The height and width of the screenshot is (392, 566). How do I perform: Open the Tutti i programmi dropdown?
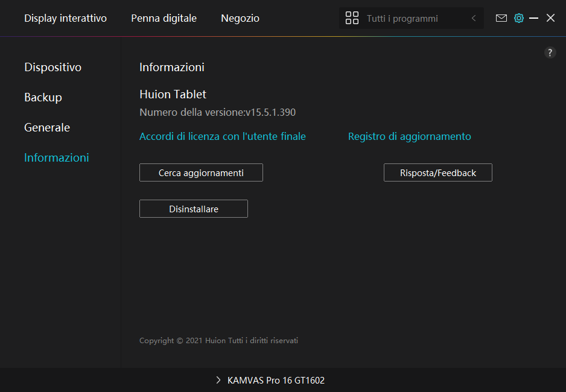402,19
